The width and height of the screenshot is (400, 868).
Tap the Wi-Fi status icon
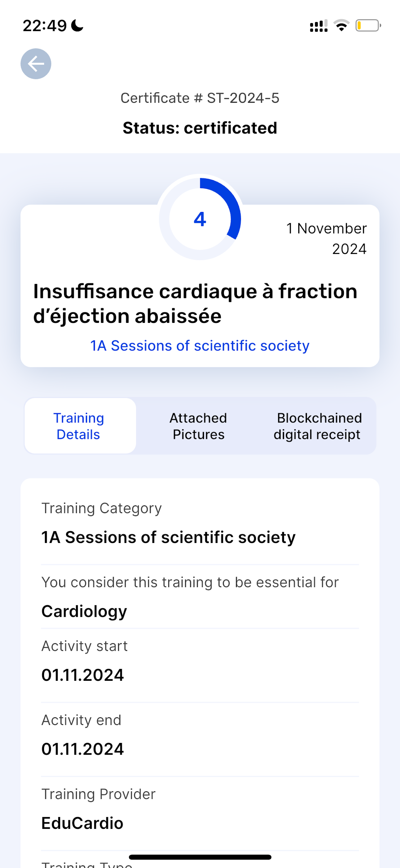click(x=341, y=25)
